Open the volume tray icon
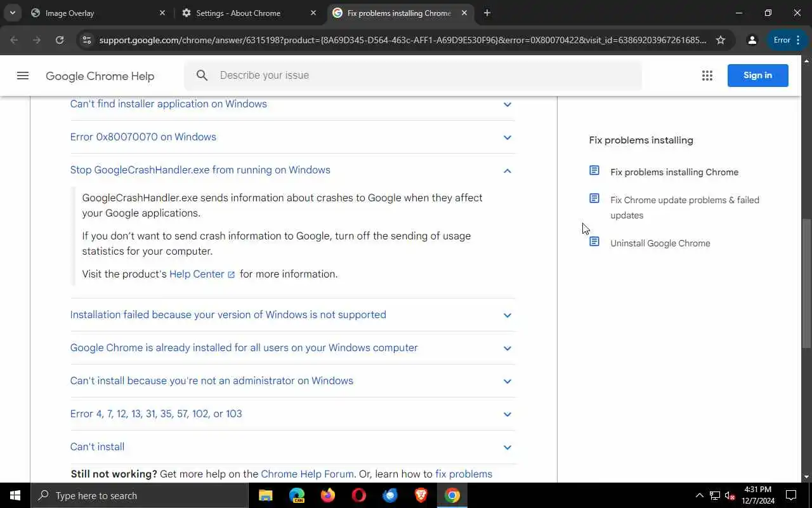812x508 pixels. pos(730,495)
